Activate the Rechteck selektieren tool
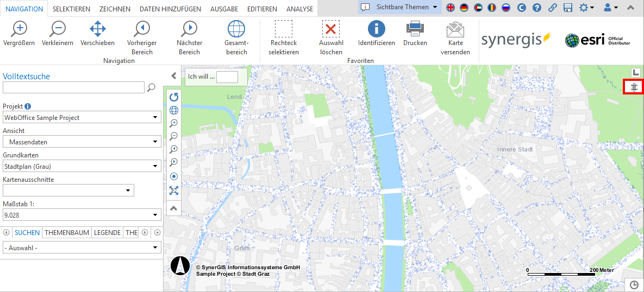Viewport: 644px width, 292px height. [x=283, y=29]
